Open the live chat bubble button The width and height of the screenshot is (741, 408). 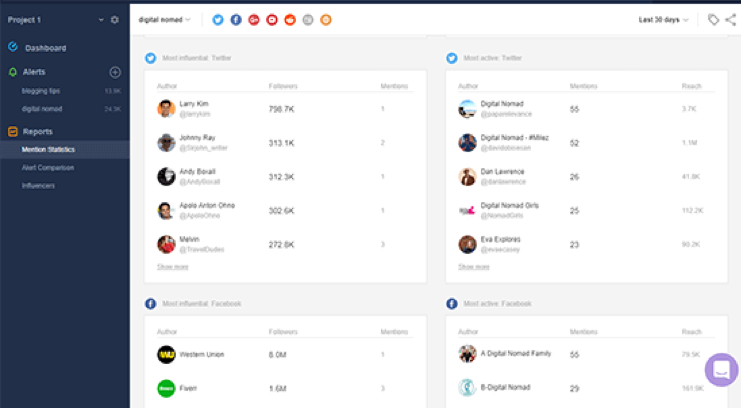pyautogui.click(x=721, y=370)
